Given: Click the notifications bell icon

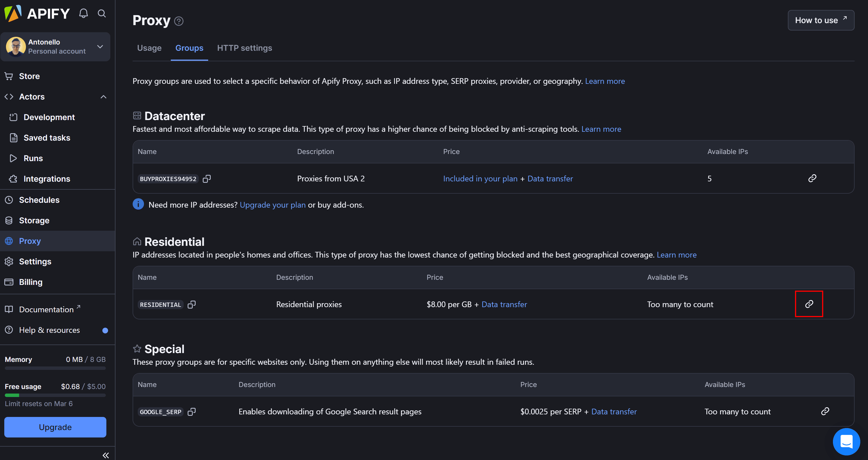Looking at the screenshot, I should (83, 13).
